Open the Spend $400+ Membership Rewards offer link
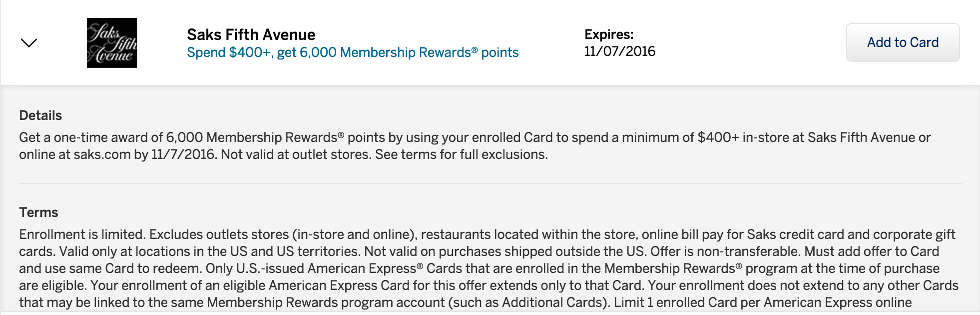Screen dimensions: 980x315 [353, 52]
